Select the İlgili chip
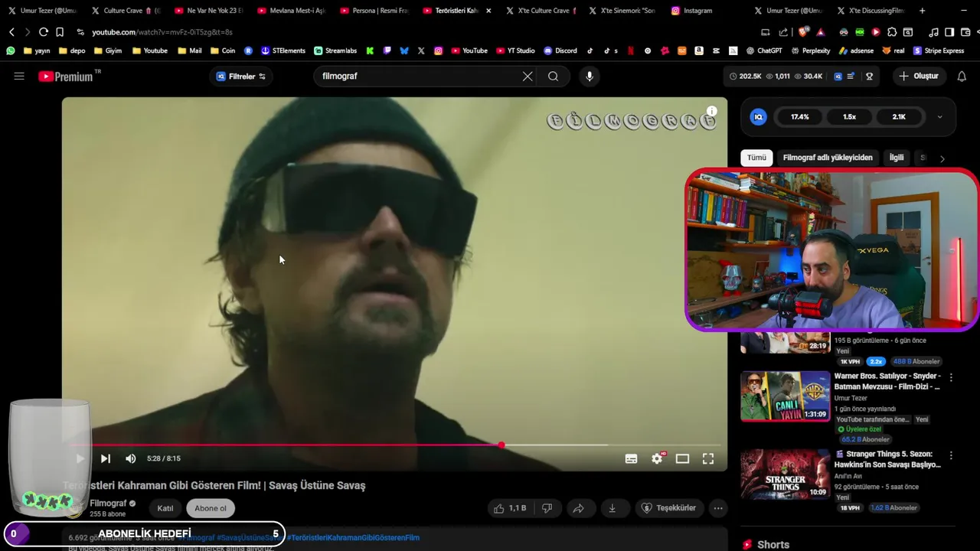The width and height of the screenshot is (980, 551). pos(897,158)
